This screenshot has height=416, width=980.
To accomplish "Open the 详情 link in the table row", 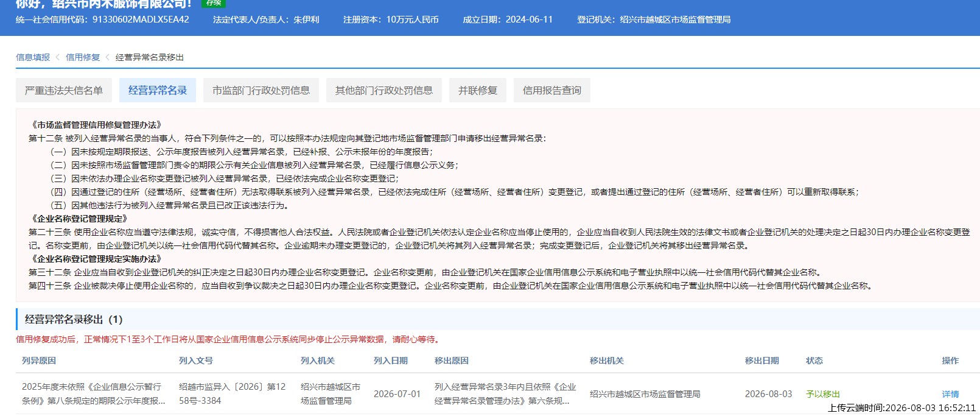I will coord(950,394).
